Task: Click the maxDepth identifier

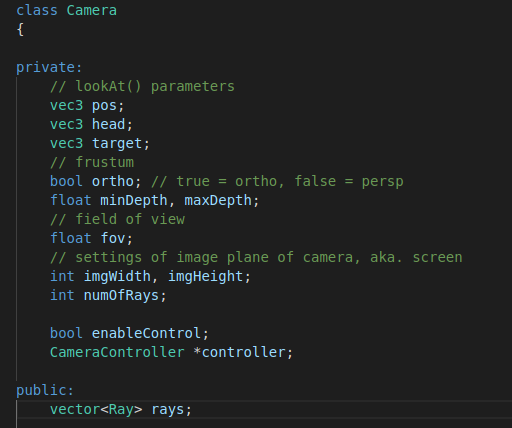Action: tap(218, 200)
